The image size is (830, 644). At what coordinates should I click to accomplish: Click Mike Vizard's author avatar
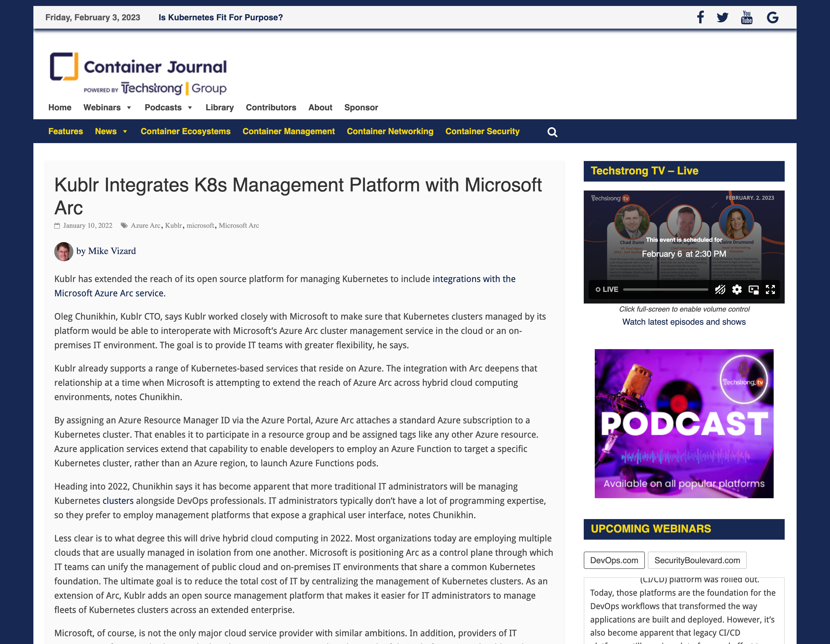[x=64, y=251]
